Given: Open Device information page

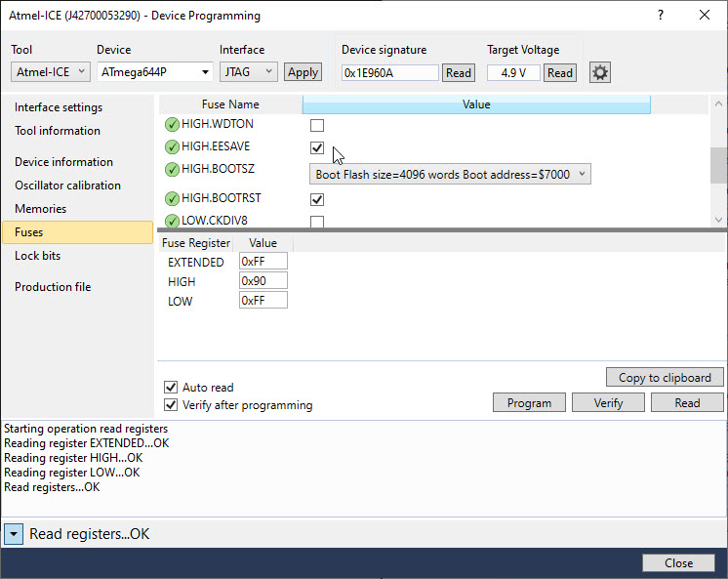Looking at the screenshot, I should pyautogui.click(x=64, y=162).
